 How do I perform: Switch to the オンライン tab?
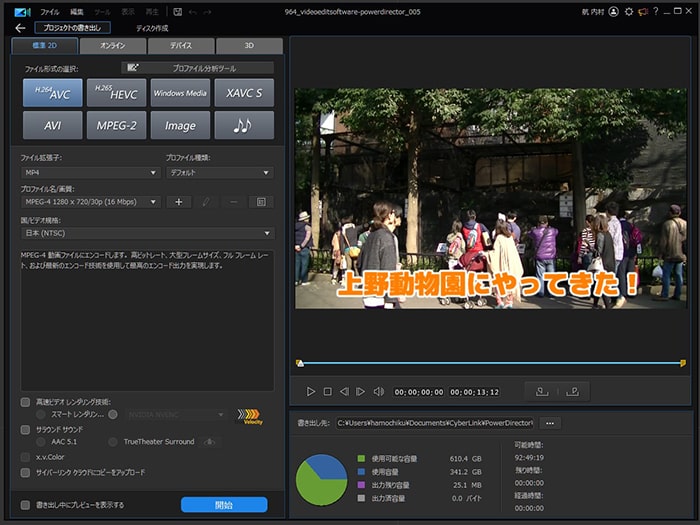pyautogui.click(x=114, y=46)
